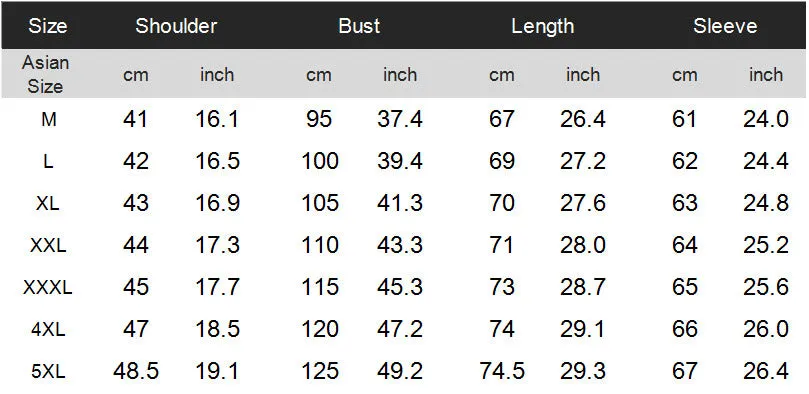
Task: Click sleeve inch value 25.2
Action: coord(766,245)
